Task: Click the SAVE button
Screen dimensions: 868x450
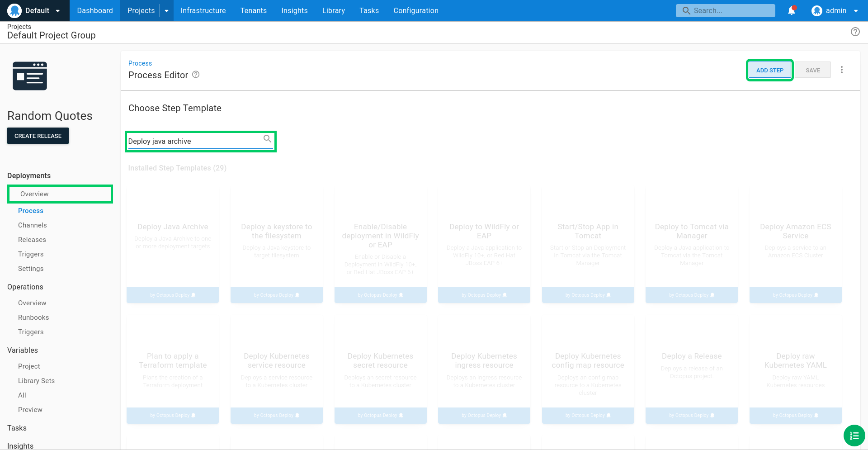Action: click(813, 70)
